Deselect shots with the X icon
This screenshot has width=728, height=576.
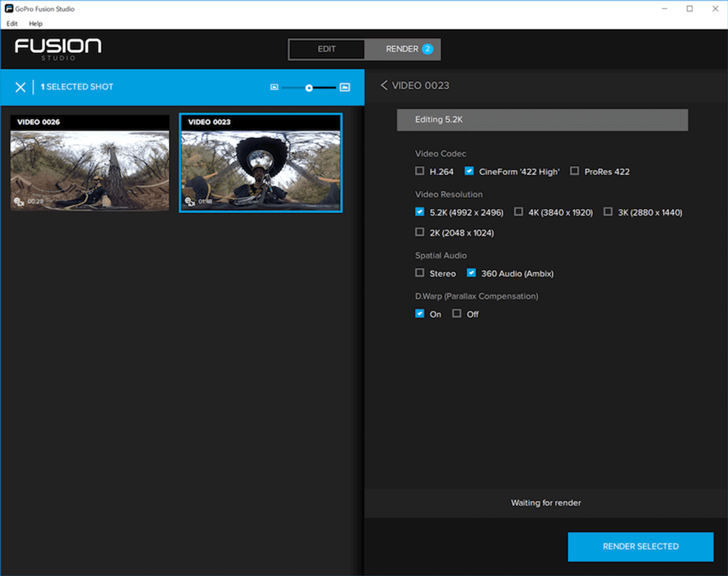click(20, 87)
